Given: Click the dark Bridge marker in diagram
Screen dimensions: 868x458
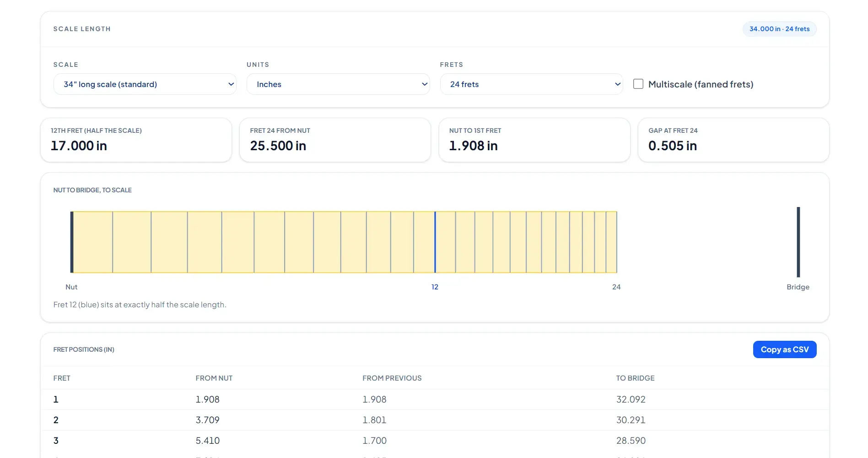Looking at the screenshot, I should 798,242.
